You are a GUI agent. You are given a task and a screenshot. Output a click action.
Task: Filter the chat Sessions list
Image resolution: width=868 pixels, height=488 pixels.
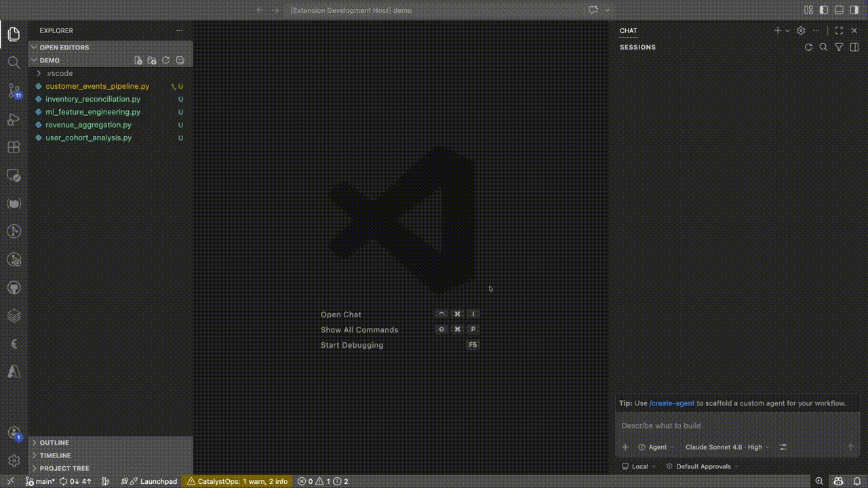pyautogui.click(x=839, y=47)
